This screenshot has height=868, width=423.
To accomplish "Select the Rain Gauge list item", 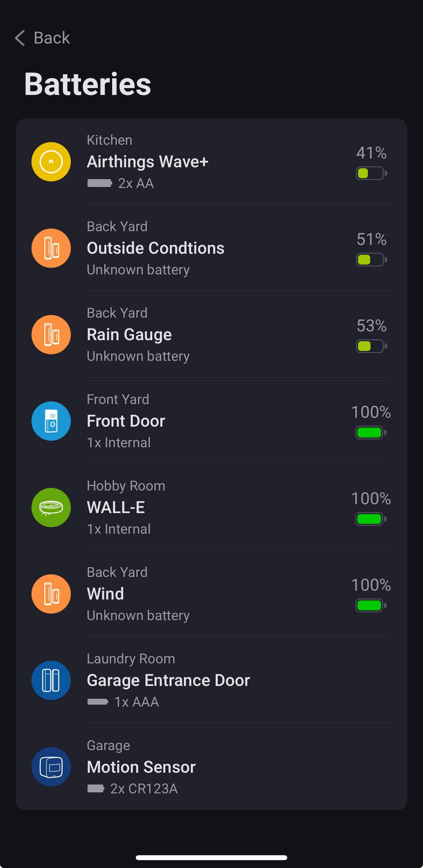I will pyautogui.click(x=129, y=335).
